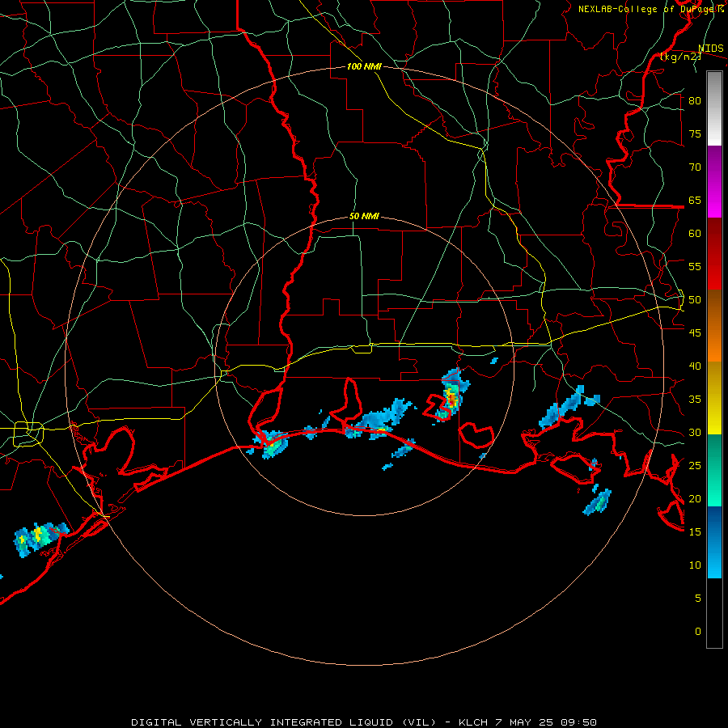Click the 75 value on the scale
Image resolution: width=728 pixels, height=728 pixels.
(695, 133)
